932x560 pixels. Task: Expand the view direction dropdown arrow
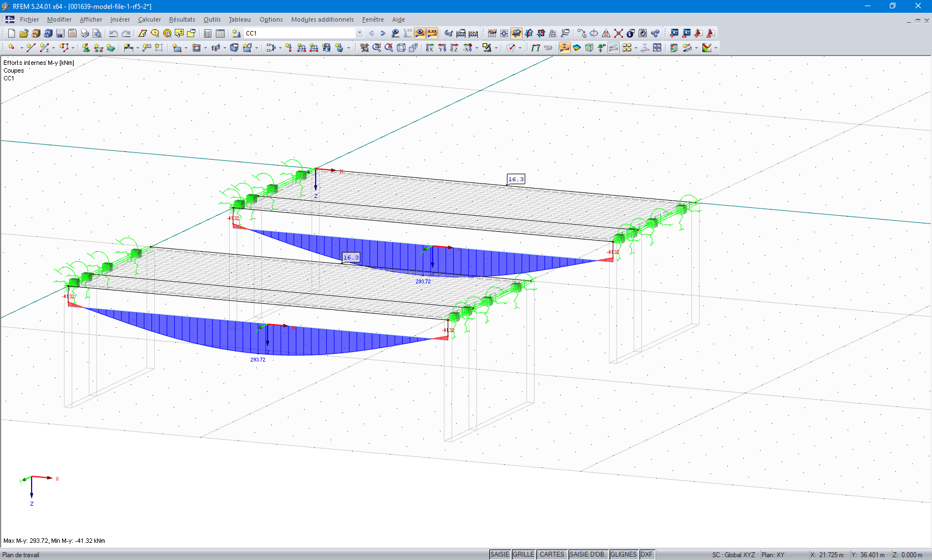pos(477,48)
